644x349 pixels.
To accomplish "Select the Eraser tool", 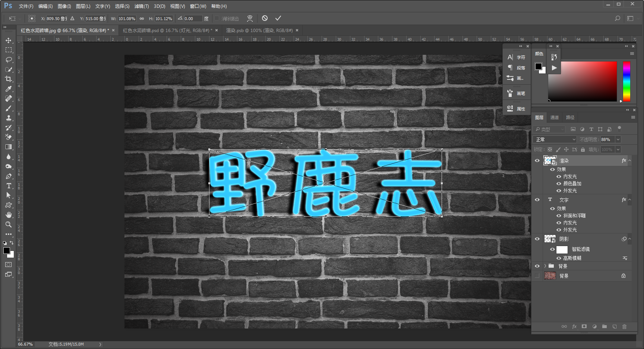I will [9, 137].
